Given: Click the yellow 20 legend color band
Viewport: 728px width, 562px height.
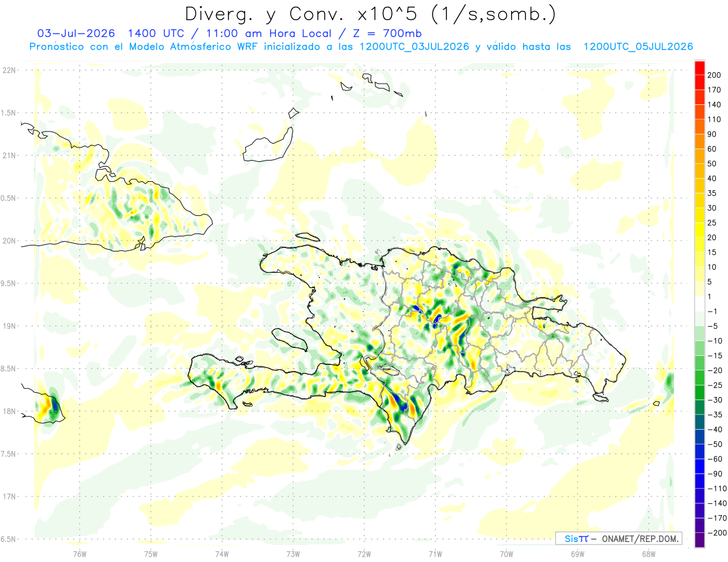Looking at the screenshot, I should 699,230.
